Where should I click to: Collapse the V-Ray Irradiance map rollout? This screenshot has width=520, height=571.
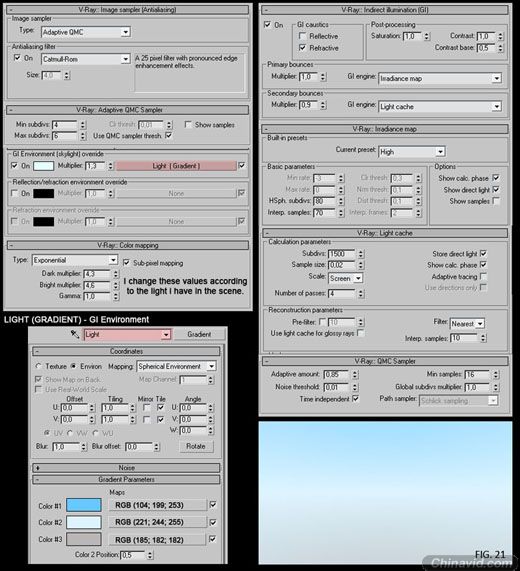pyautogui.click(x=385, y=129)
